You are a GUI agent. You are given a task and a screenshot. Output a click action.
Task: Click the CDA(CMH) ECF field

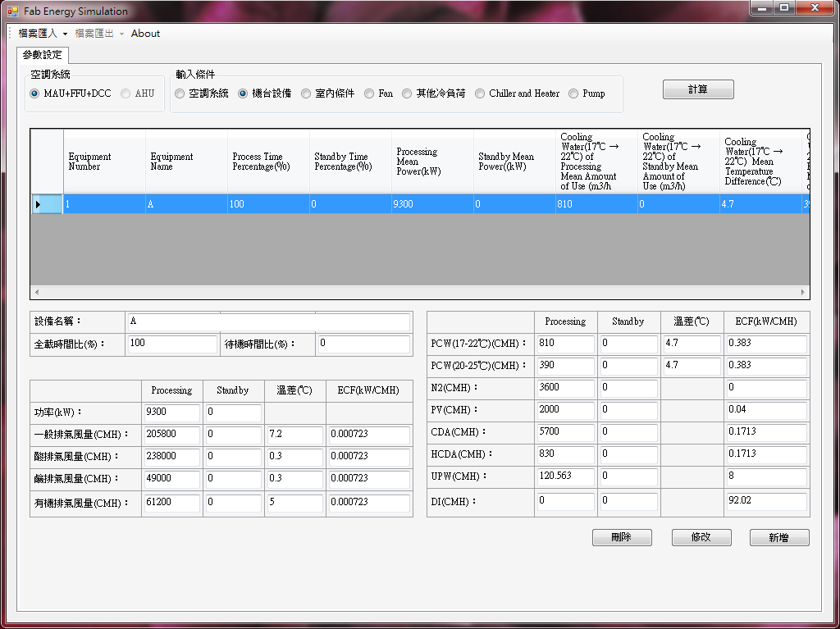point(766,432)
